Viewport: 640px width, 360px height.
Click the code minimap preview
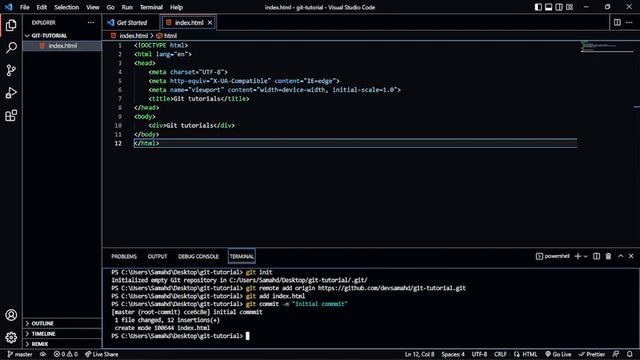[x=606, y=46]
